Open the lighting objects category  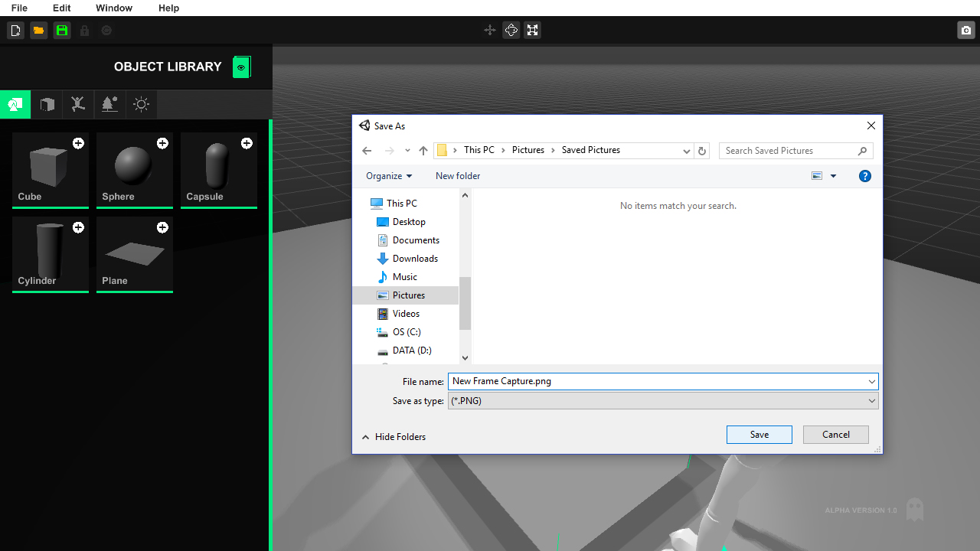coord(141,104)
